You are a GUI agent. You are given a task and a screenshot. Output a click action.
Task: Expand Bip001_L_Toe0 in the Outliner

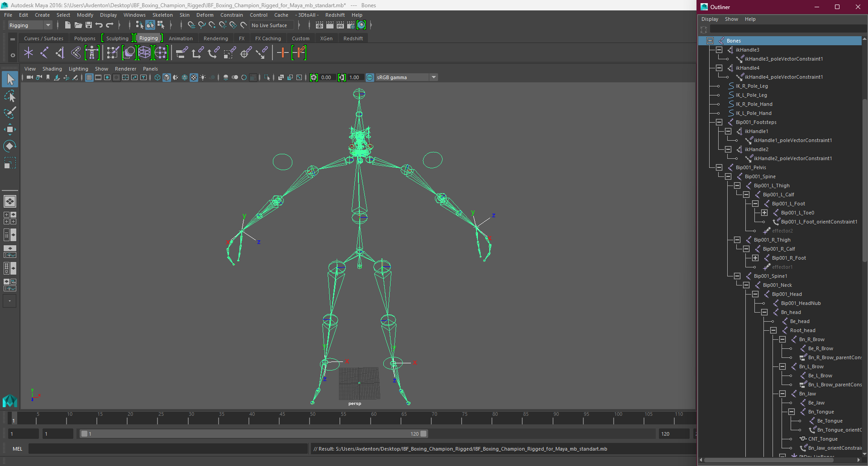pos(764,213)
